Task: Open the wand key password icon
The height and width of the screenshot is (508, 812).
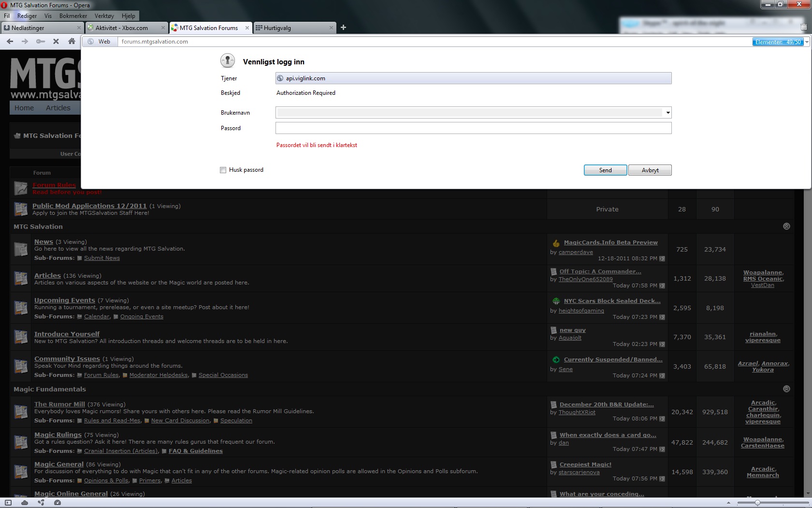Action: 41,42
